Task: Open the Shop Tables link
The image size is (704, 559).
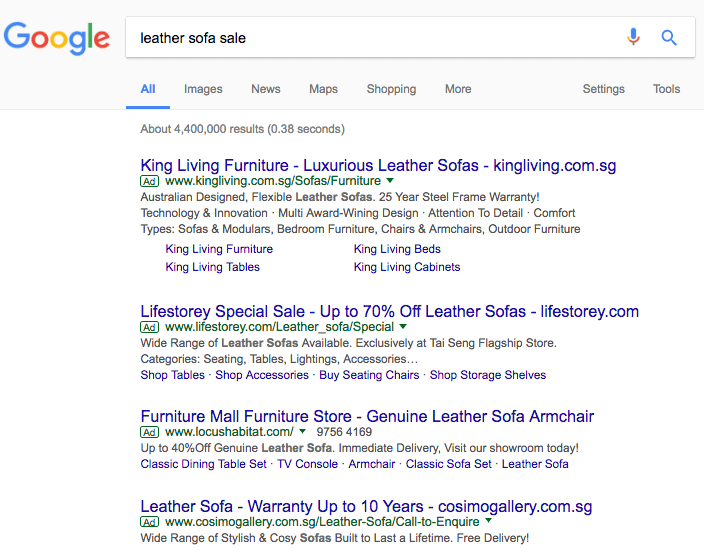Action: 172,375
